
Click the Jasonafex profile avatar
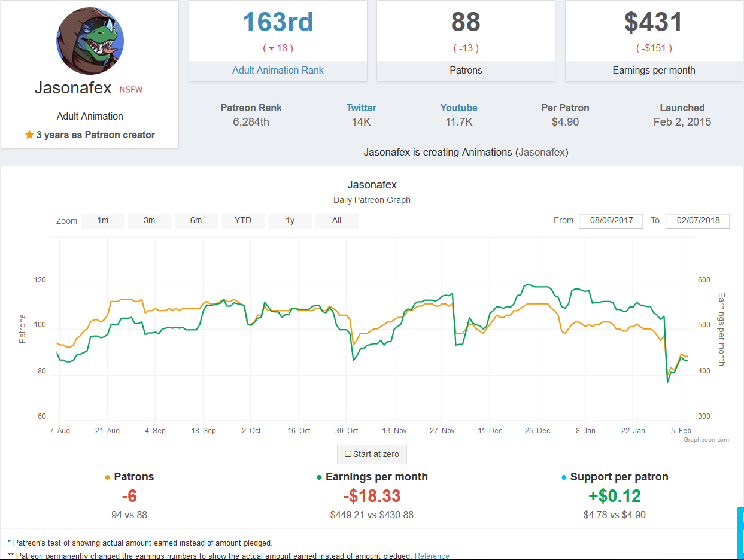coord(90,41)
